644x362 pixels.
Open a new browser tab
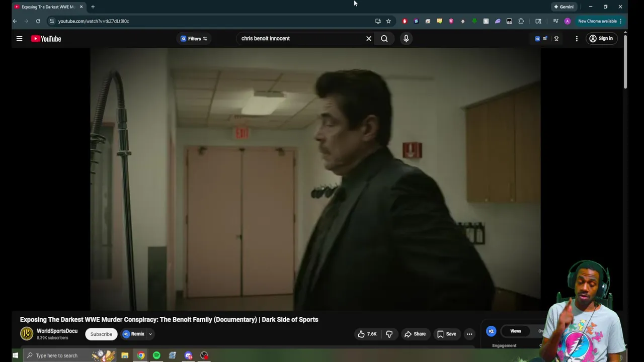[x=93, y=7]
